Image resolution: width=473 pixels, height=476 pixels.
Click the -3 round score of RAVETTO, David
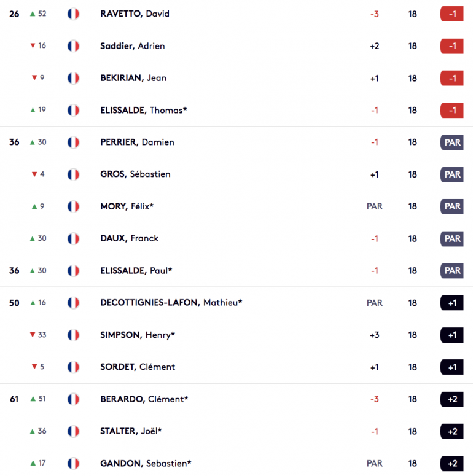(375, 14)
